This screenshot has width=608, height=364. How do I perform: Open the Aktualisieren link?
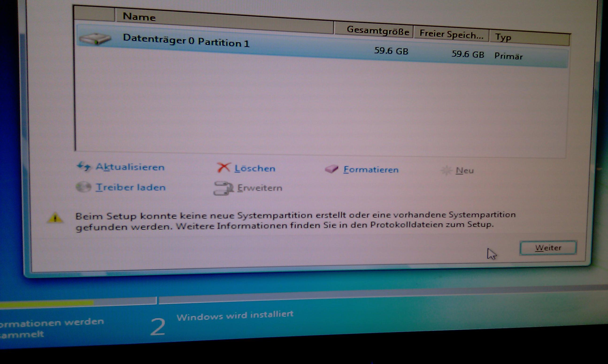[x=130, y=167]
